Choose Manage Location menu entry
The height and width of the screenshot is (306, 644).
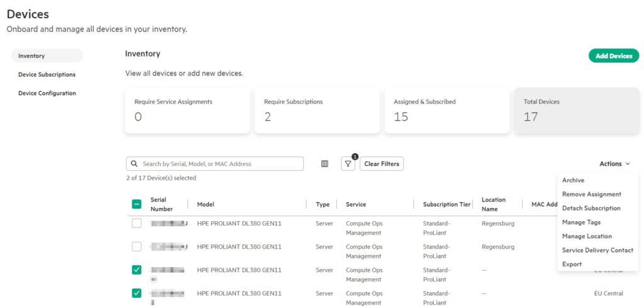pos(587,236)
